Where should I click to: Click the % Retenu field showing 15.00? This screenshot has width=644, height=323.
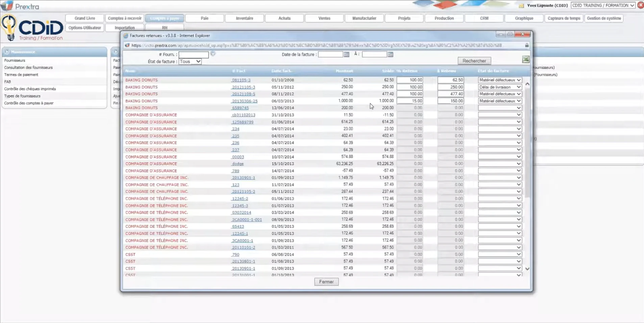click(x=410, y=101)
